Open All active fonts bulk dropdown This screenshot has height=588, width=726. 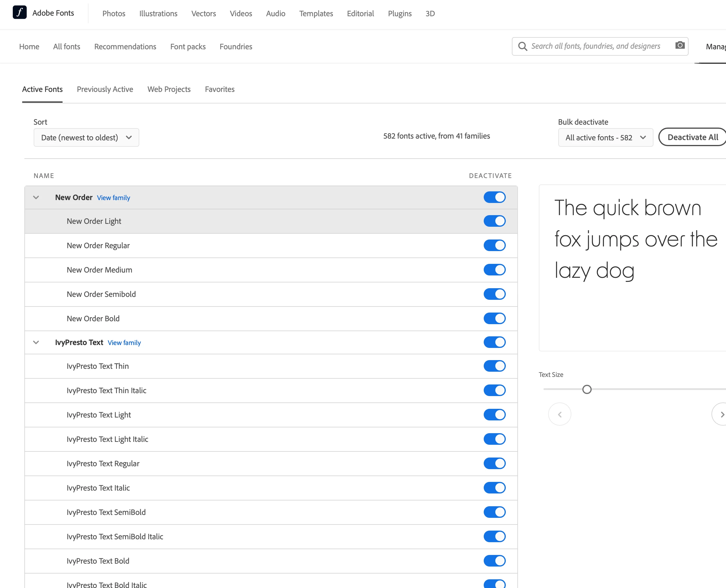click(605, 137)
